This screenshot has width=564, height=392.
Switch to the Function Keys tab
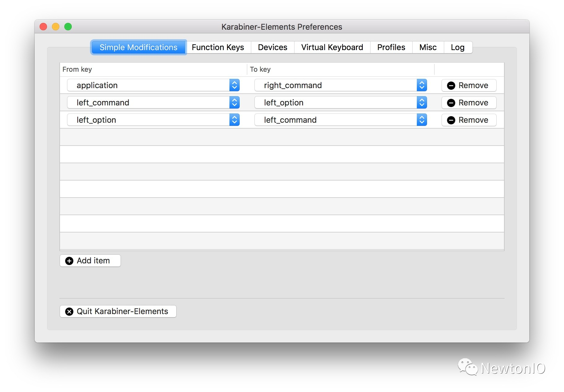[x=218, y=47]
